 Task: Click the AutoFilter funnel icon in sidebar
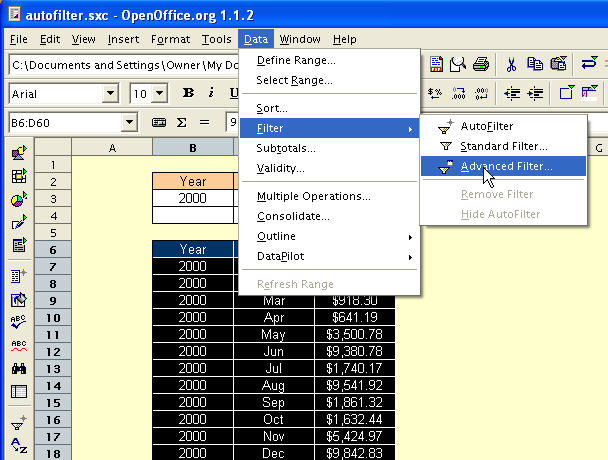click(x=19, y=423)
